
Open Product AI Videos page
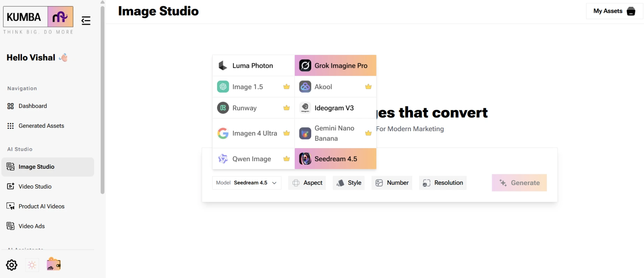[48, 206]
